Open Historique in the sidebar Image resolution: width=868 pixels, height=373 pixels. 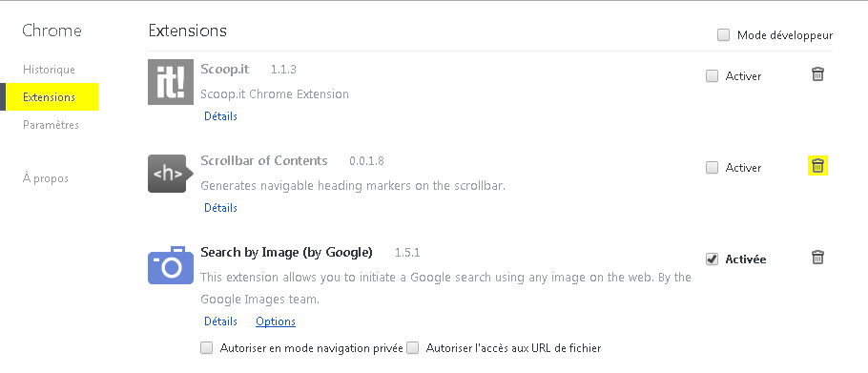(49, 70)
